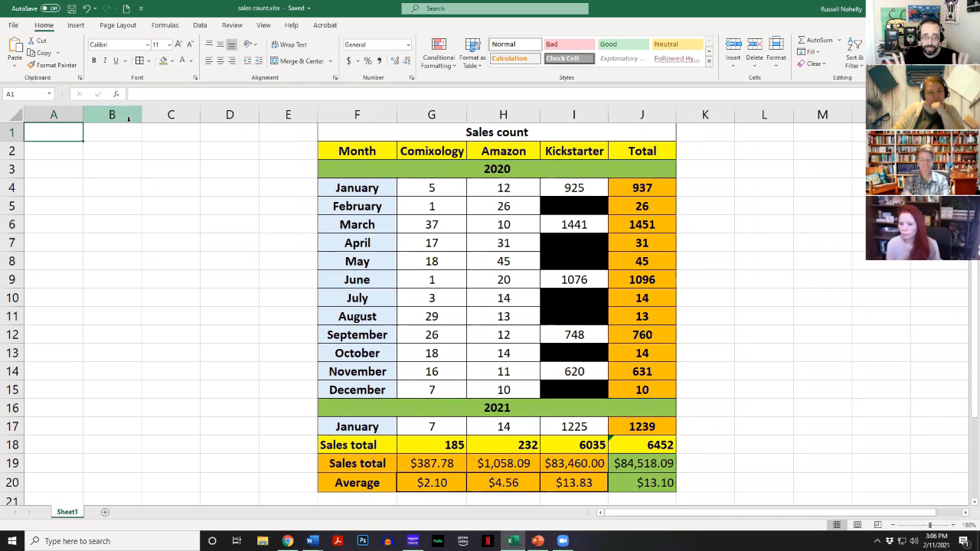Screen dimensions: 980x551
Task: Open the AutoSum dropdown arrow
Action: [x=839, y=40]
